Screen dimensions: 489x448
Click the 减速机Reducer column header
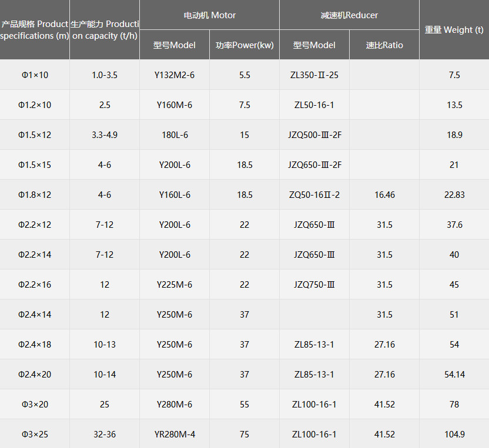tap(349, 15)
